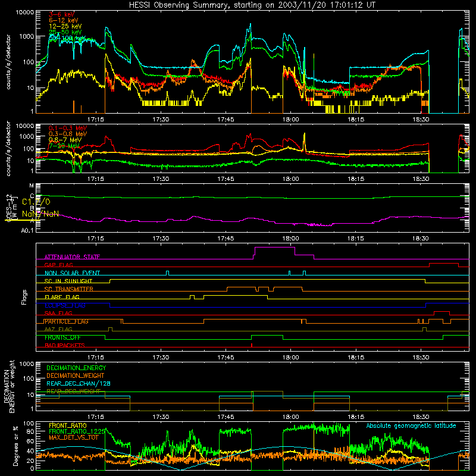Select the PARTICLE_FLAG label

(x=67, y=321)
